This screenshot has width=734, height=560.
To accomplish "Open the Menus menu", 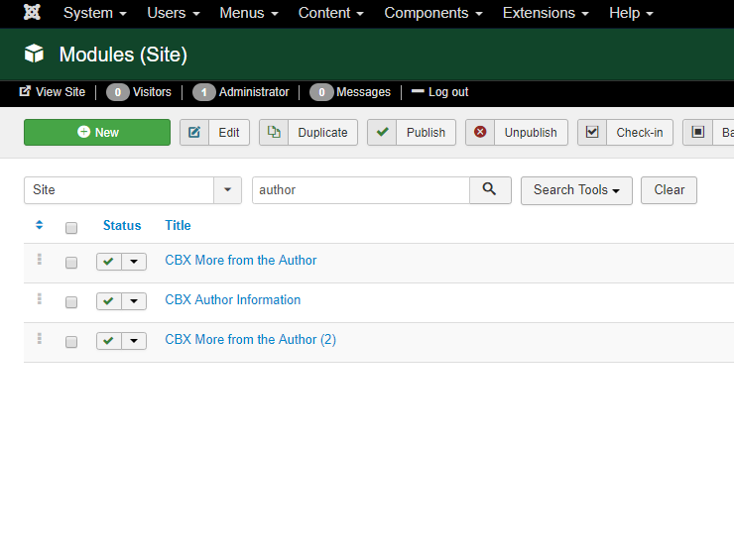I will (249, 13).
